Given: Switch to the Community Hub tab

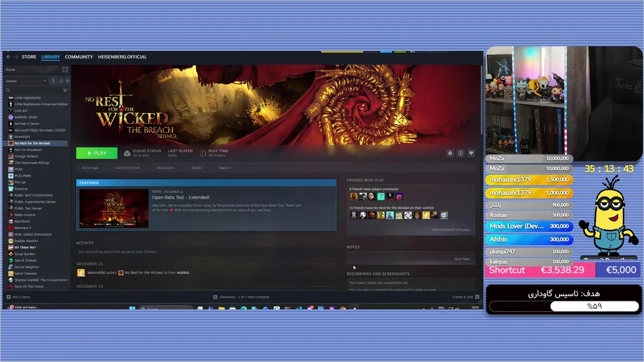Looking at the screenshot, I should [127, 168].
